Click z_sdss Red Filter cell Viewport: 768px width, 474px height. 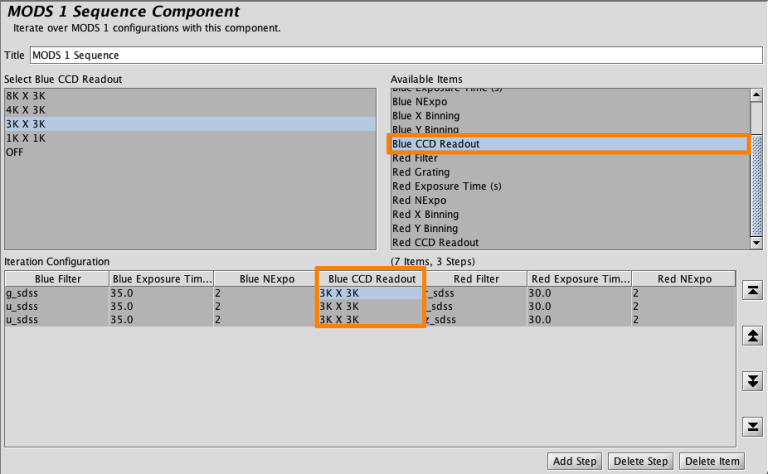coord(476,320)
